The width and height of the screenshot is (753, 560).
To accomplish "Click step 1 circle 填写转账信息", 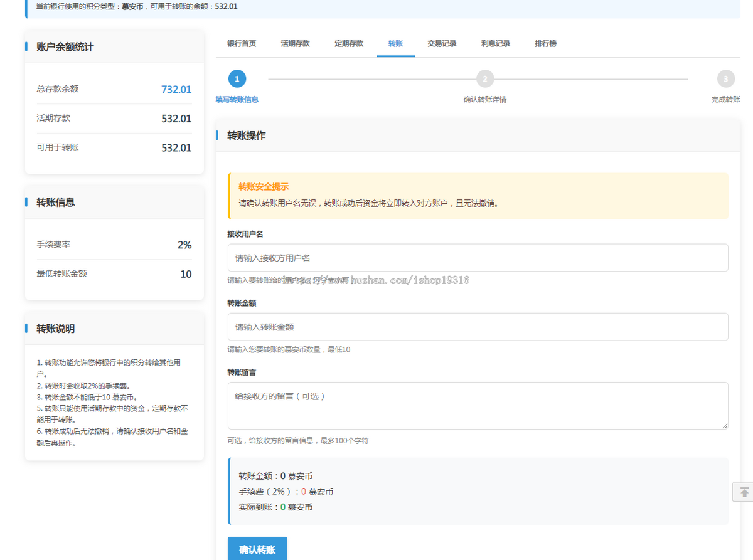I will (x=237, y=79).
